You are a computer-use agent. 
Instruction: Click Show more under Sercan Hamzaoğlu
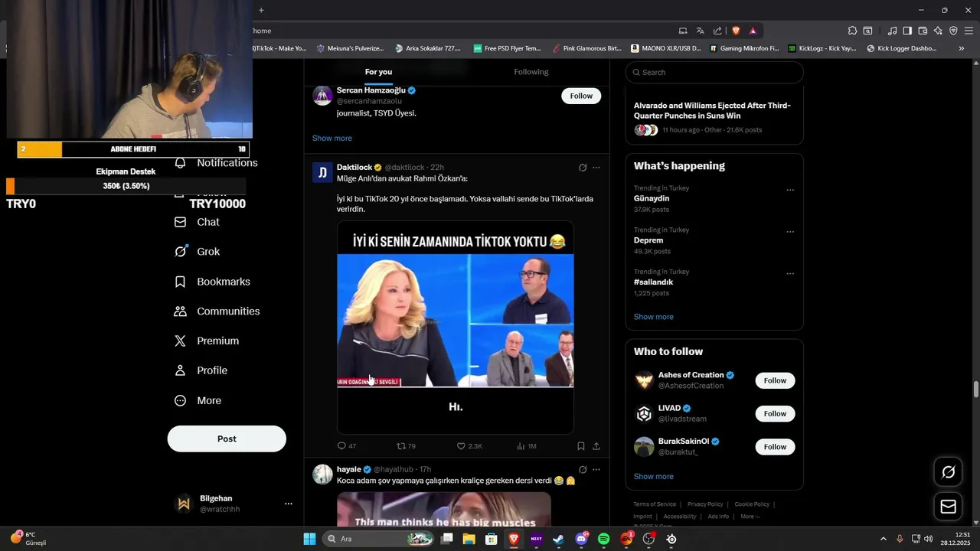(332, 139)
